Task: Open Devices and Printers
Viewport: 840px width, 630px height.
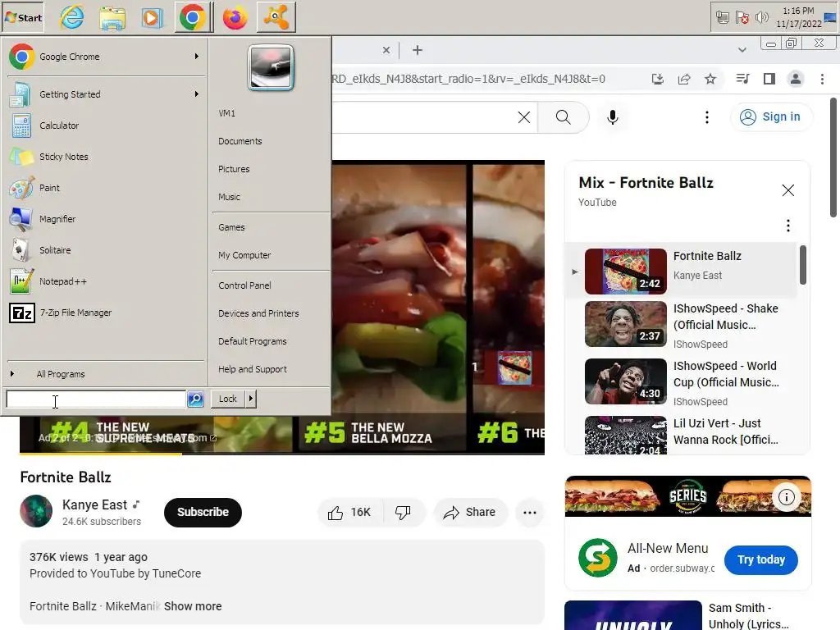Action: [271, 313]
